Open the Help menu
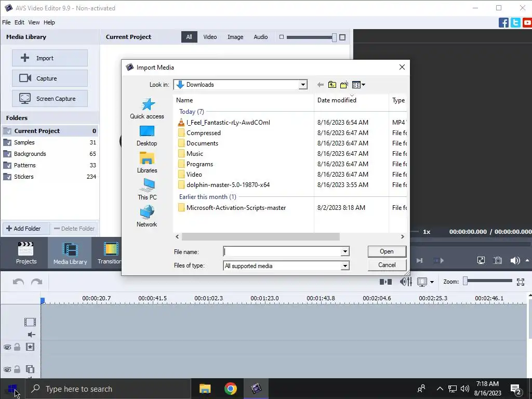Image resolution: width=532 pixels, height=399 pixels. click(x=49, y=22)
